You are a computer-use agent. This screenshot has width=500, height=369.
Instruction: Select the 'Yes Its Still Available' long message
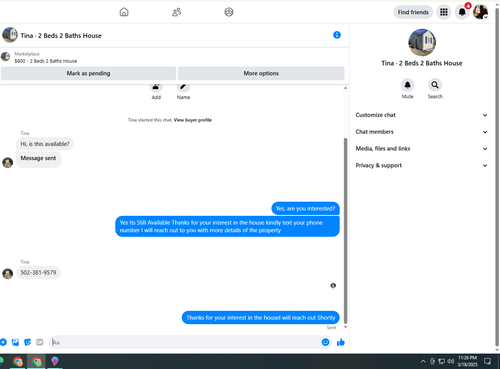coord(227,226)
